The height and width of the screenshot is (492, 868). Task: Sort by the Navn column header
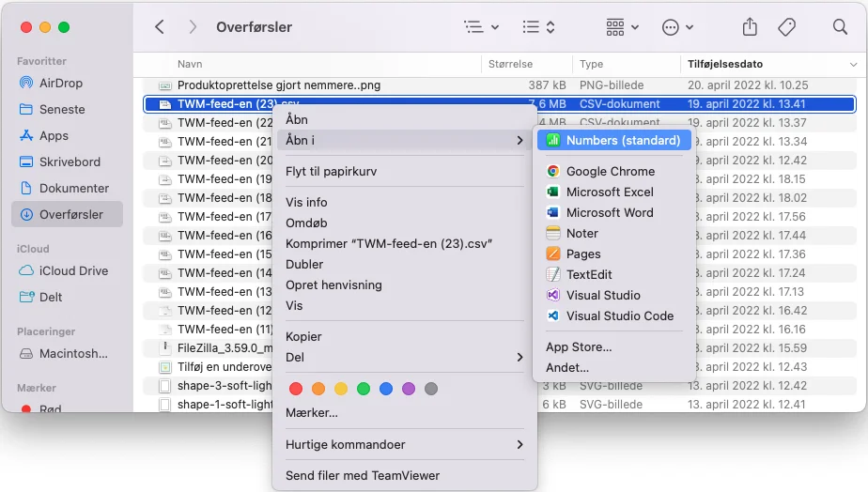coord(190,64)
